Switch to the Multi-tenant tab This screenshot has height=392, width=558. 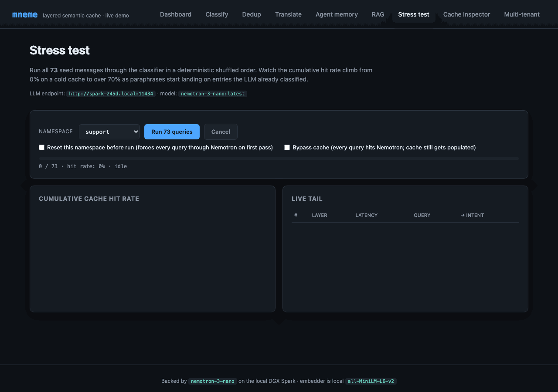[522, 14]
